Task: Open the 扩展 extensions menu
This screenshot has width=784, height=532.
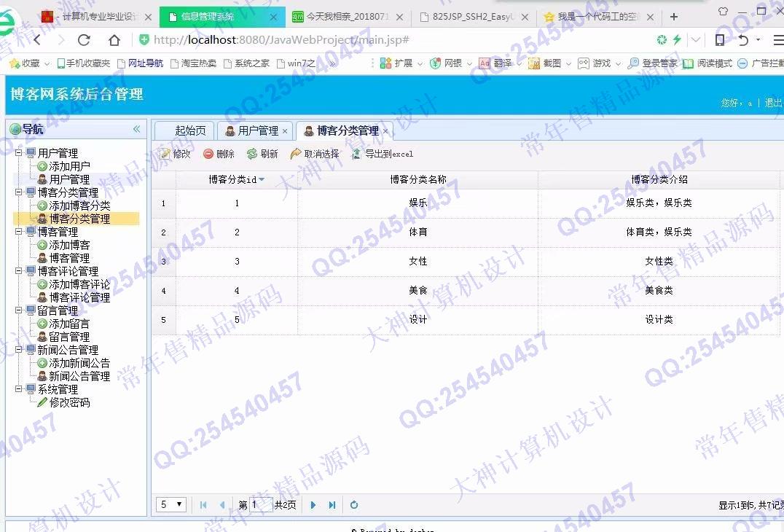Action: (x=397, y=63)
